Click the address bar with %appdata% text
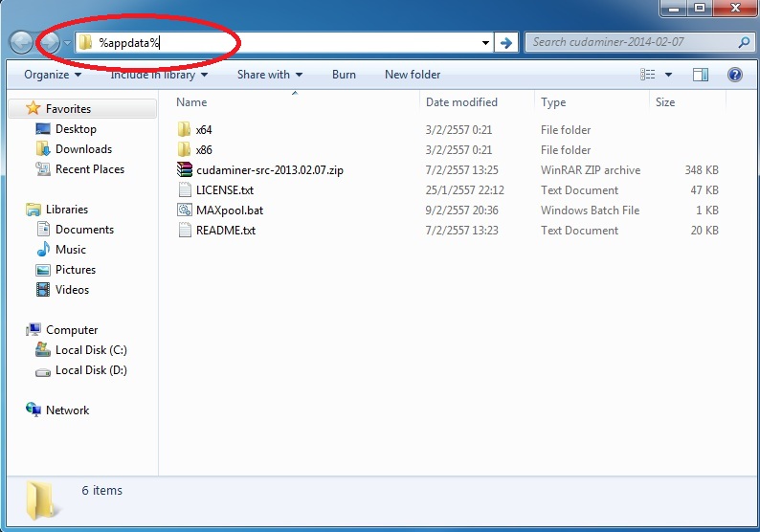This screenshot has height=532, width=760. click(x=283, y=43)
